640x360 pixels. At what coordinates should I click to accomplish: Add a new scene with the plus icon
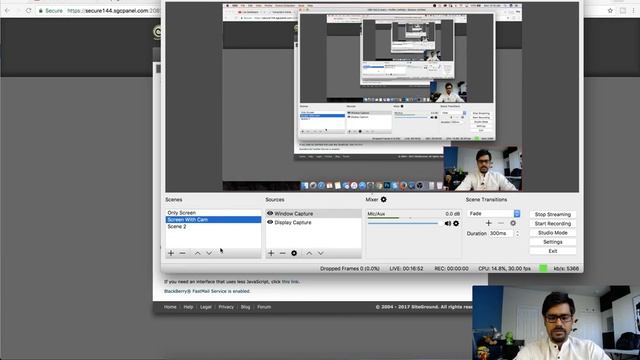(x=171, y=253)
